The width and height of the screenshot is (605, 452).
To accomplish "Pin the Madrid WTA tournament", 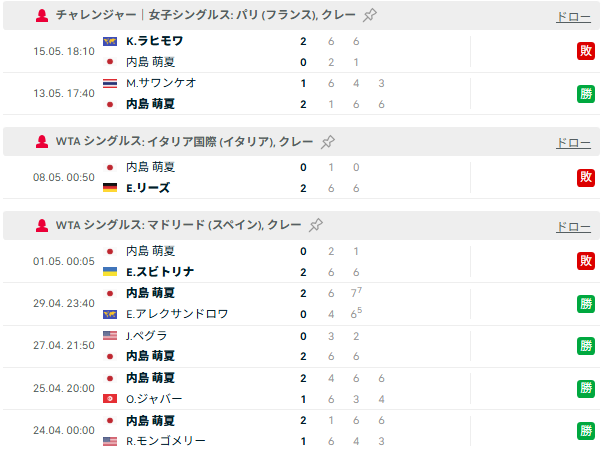I will pos(316,225).
